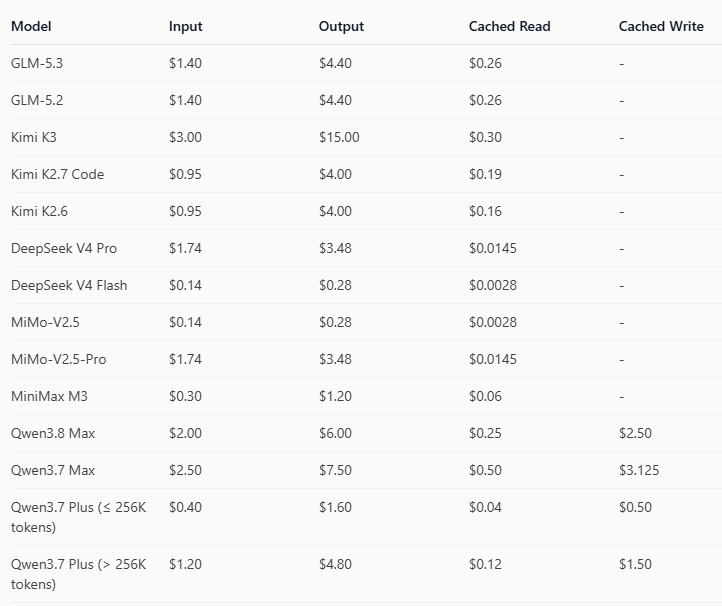Click the DeepSeek V4 Pro row label

click(64, 248)
